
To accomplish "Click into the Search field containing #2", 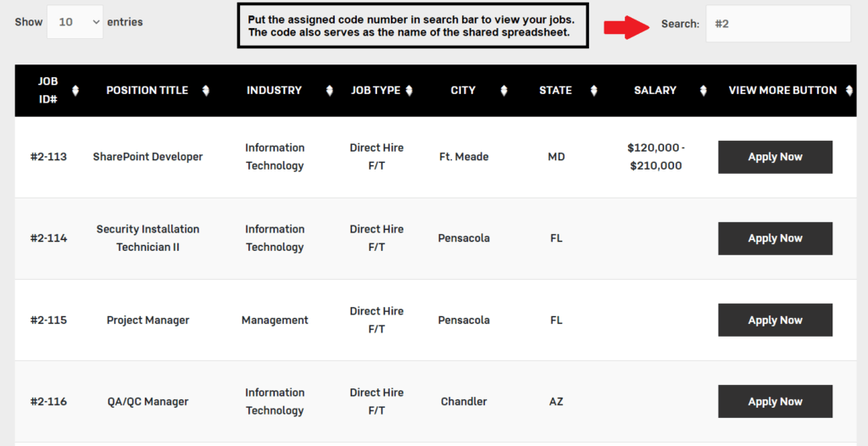I will tap(778, 24).
